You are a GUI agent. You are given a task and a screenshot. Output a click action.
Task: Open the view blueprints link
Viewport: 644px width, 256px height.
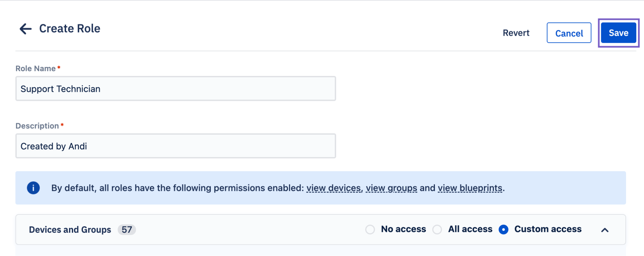click(x=470, y=188)
